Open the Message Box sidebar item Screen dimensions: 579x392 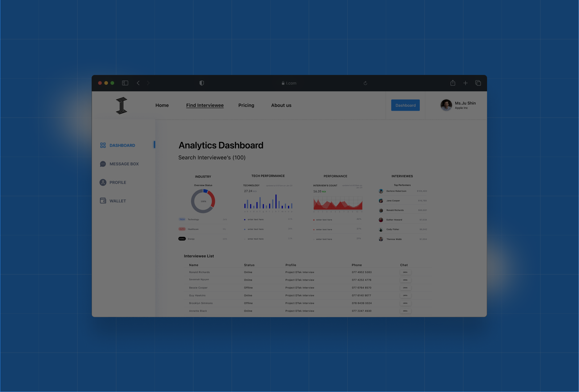[124, 164]
